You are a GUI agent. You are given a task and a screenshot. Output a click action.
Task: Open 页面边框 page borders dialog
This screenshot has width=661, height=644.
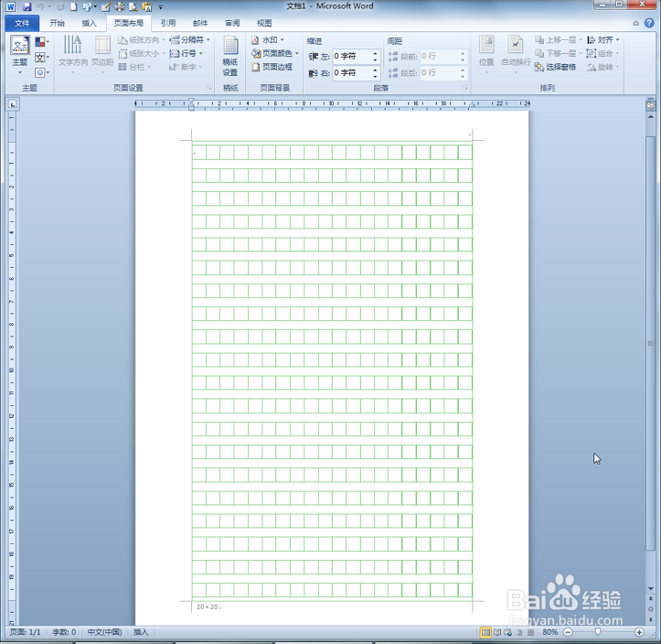(272, 67)
